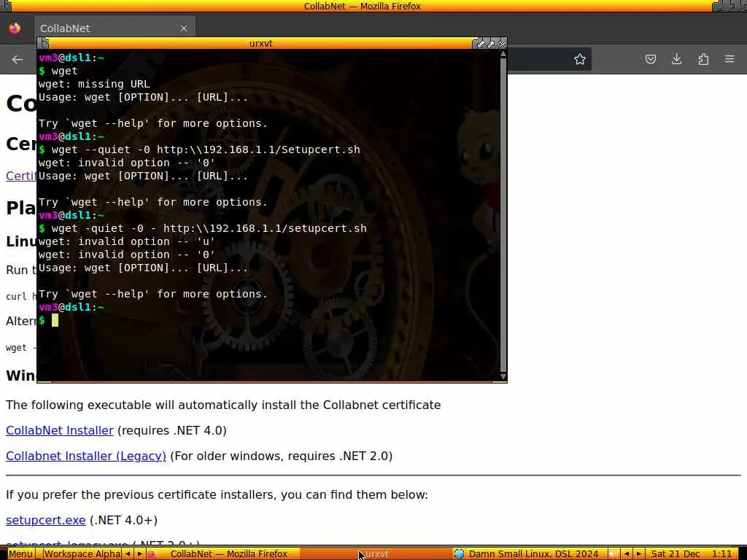The width and height of the screenshot is (747, 560).
Task: Click the Firefox window title bar
Action: pyautogui.click(x=362, y=6)
